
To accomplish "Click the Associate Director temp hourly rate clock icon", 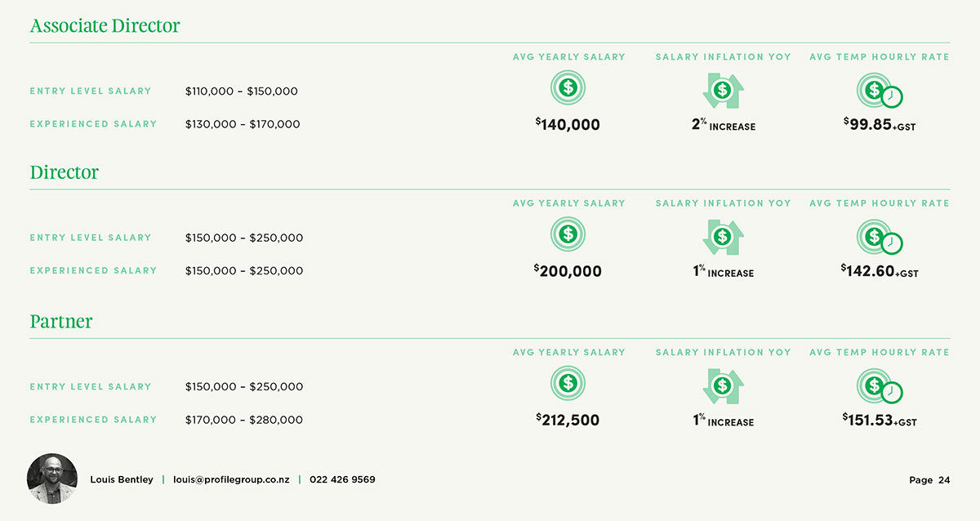I will point(880,91).
